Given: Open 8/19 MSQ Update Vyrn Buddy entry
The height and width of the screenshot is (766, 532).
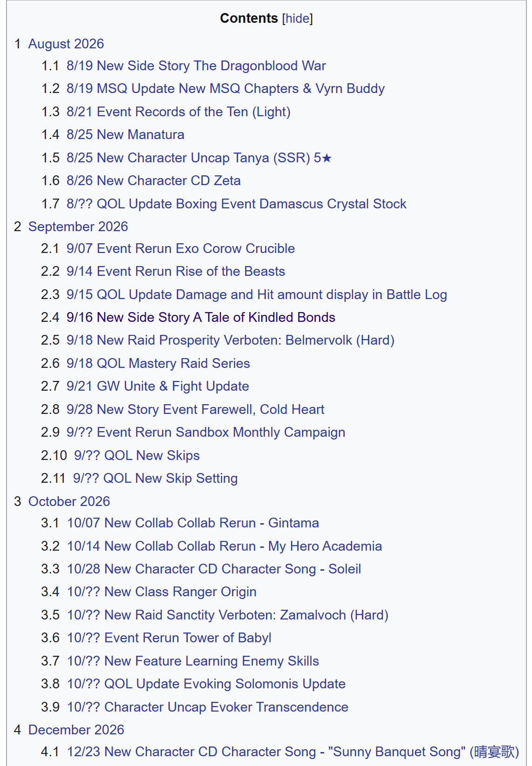Looking at the screenshot, I should [x=226, y=88].
